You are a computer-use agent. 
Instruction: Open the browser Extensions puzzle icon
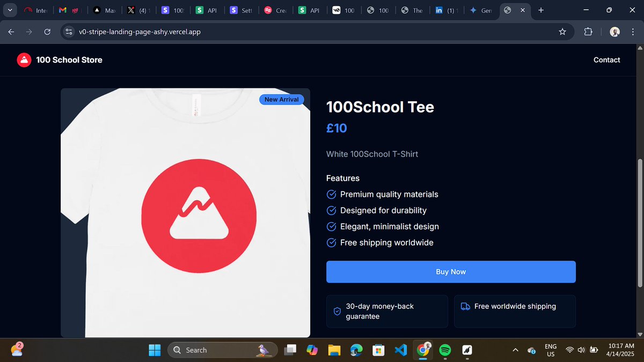588,32
